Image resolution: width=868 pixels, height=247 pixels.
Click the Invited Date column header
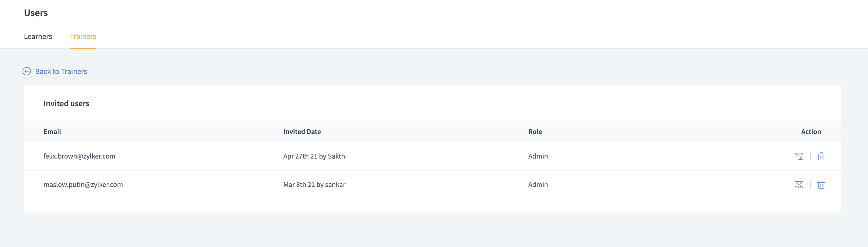[302, 132]
